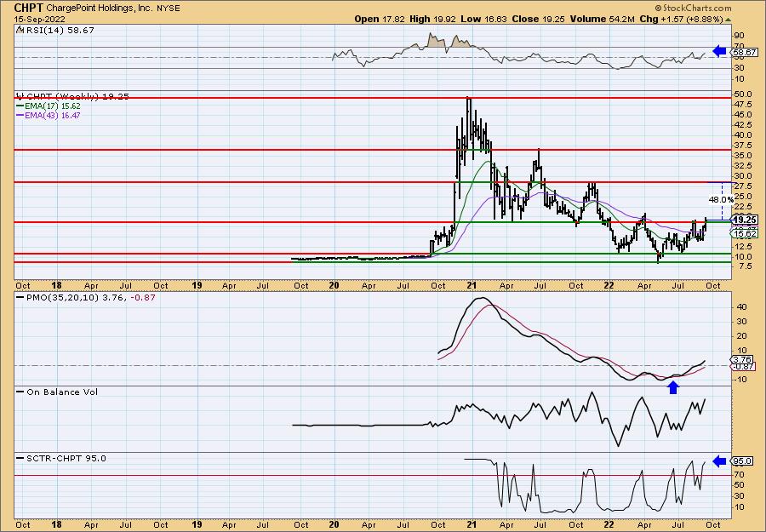This screenshot has height=532, width=766.
Task: Click the 3.76 PMO value tag
Action: pyautogui.click(x=742, y=360)
